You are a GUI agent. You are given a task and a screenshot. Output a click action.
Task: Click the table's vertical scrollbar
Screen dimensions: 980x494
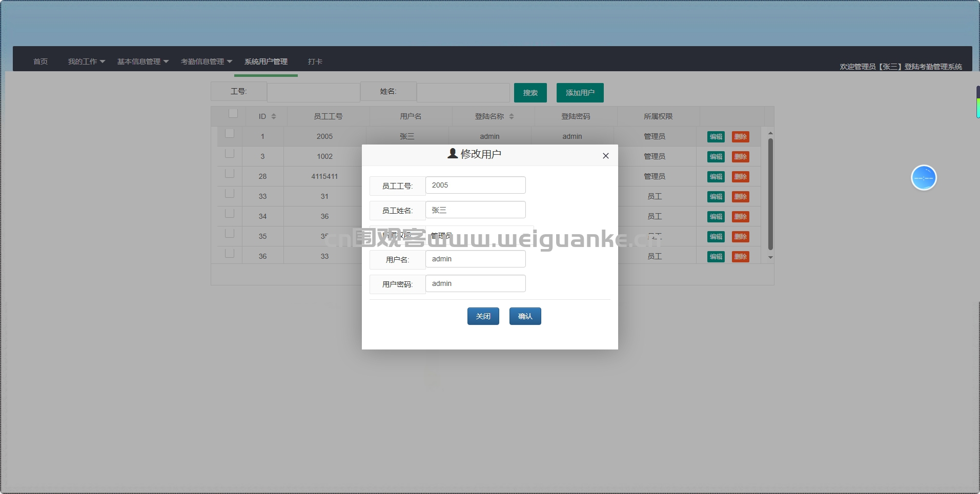click(770, 194)
